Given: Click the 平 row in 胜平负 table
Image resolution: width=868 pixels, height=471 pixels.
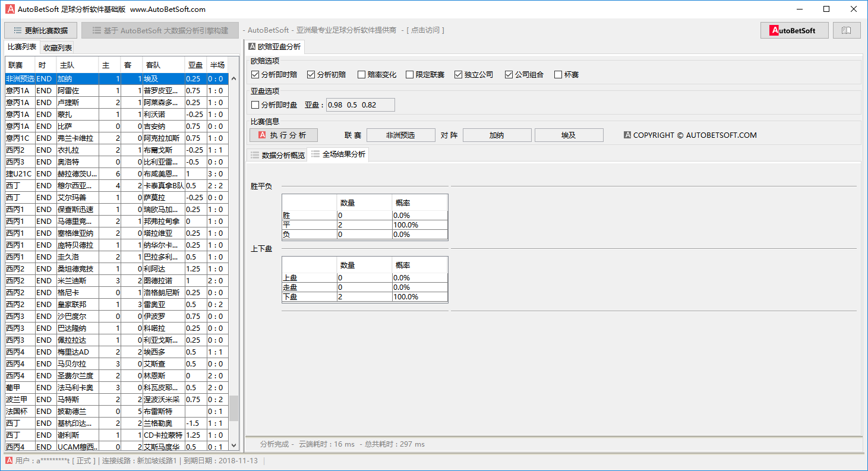Looking at the screenshot, I should point(364,225).
